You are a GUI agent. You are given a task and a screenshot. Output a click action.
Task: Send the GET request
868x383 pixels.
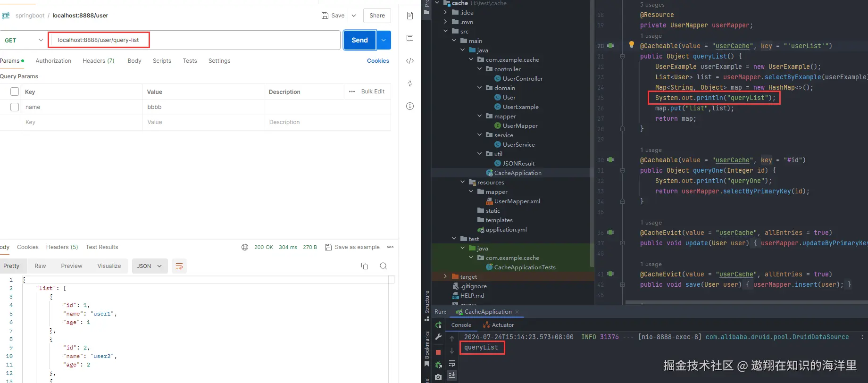[x=359, y=40]
